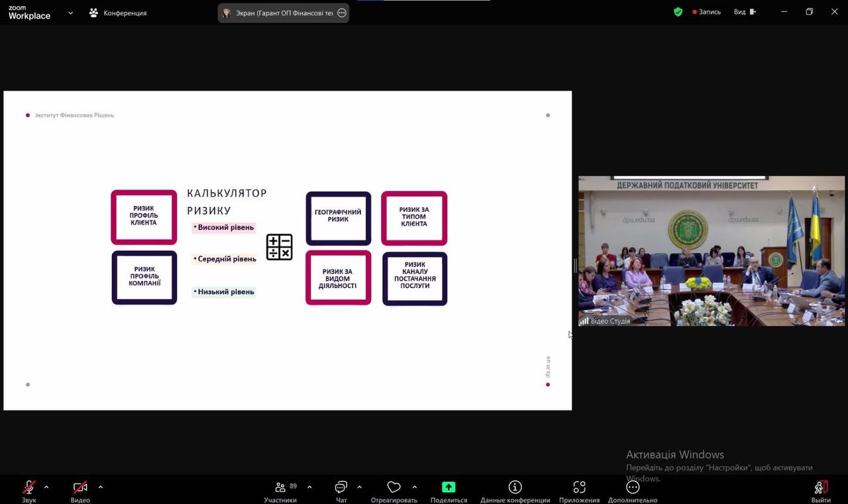Unmute the microphone
Screen dimensions: 848x504
29,488
